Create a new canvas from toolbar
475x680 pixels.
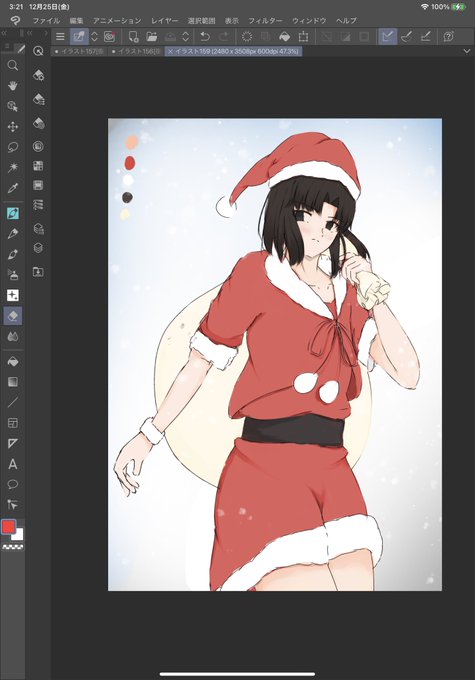tap(133, 37)
